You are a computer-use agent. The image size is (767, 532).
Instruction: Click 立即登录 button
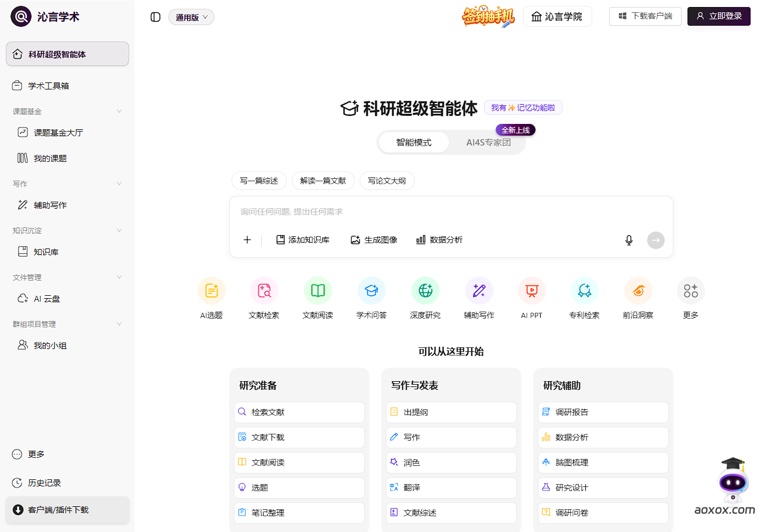point(719,16)
